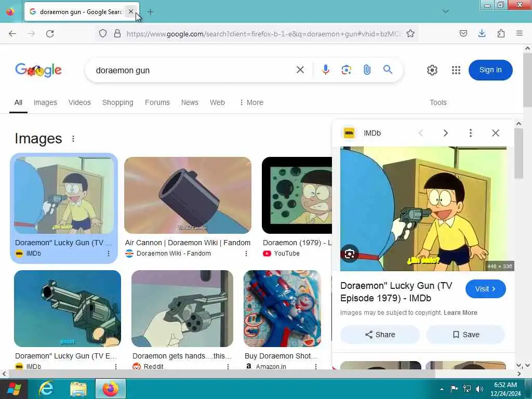Open the Amazon.in Doraemon toy gun thumbnail

(282, 309)
